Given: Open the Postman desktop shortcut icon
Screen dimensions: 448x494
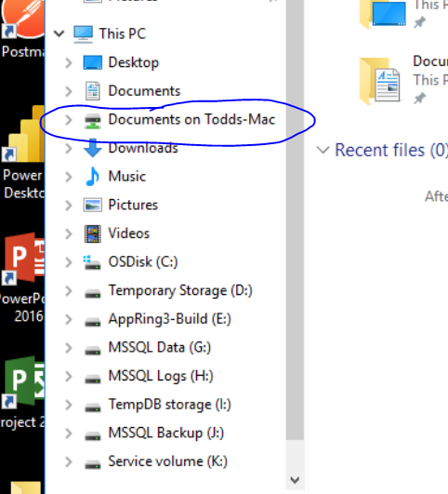Looking at the screenshot, I should (x=22, y=19).
